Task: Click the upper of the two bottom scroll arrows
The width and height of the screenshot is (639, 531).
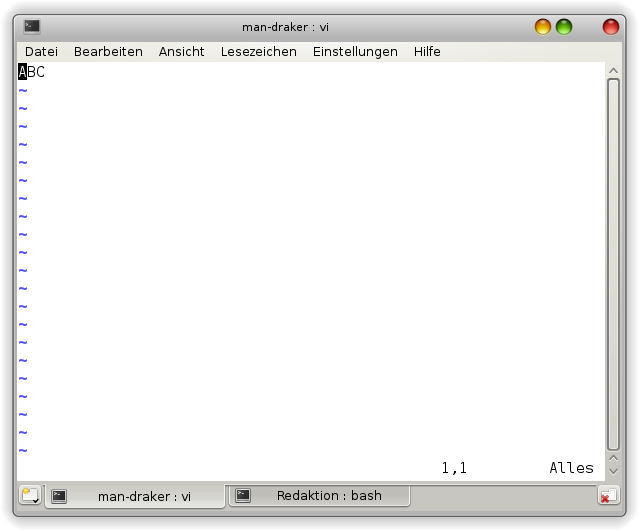Action: [613, 458]
